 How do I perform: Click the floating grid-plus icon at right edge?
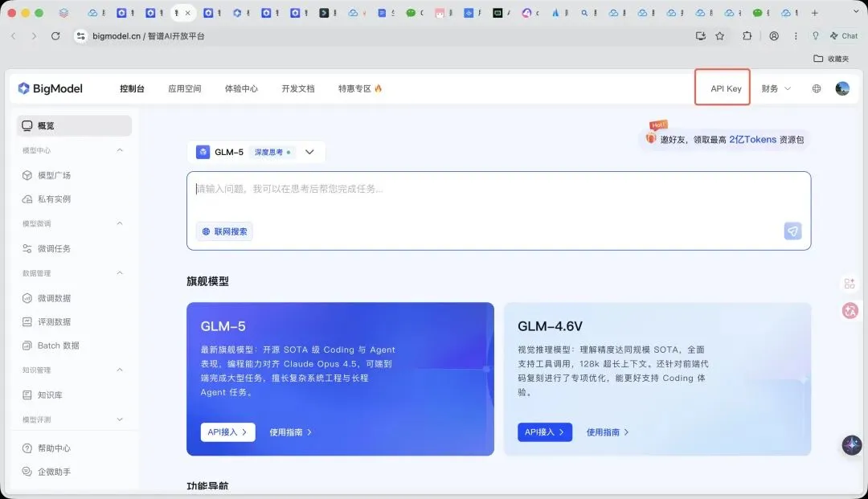point(850,284)
